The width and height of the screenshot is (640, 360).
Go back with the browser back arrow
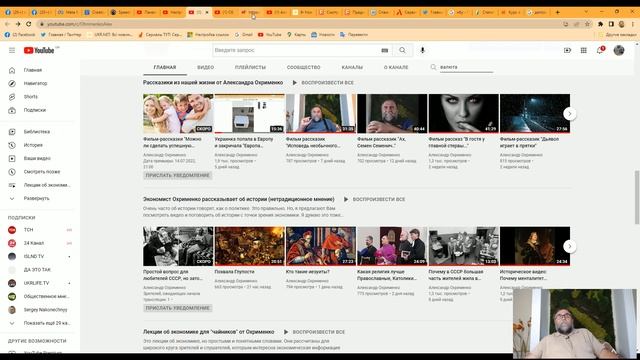(7, 24)
